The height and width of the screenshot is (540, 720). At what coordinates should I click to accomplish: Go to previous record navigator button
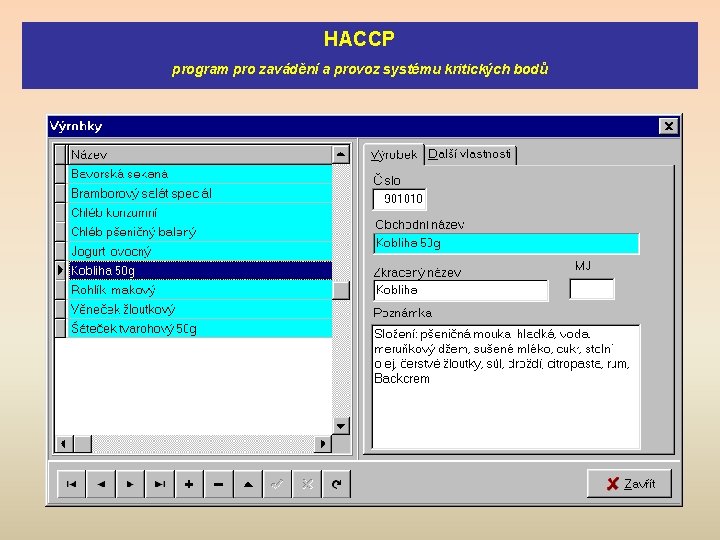(x=101, y=484)
